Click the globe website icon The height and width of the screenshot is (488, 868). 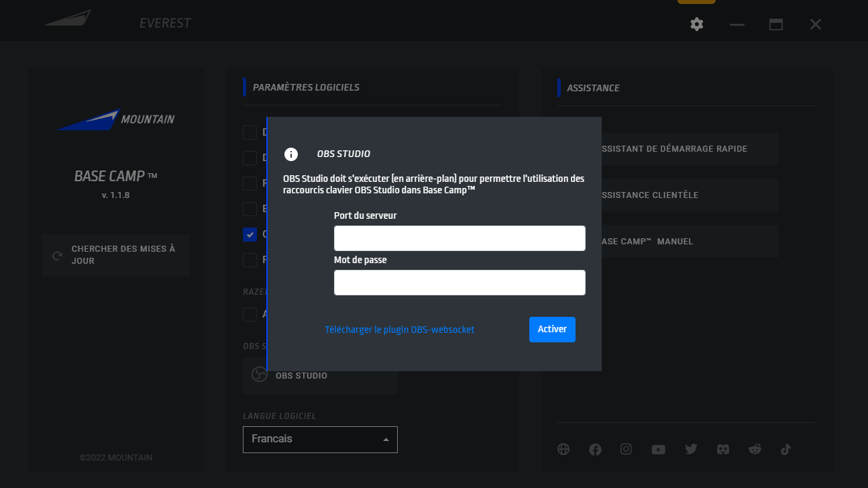tap(563, 450)
